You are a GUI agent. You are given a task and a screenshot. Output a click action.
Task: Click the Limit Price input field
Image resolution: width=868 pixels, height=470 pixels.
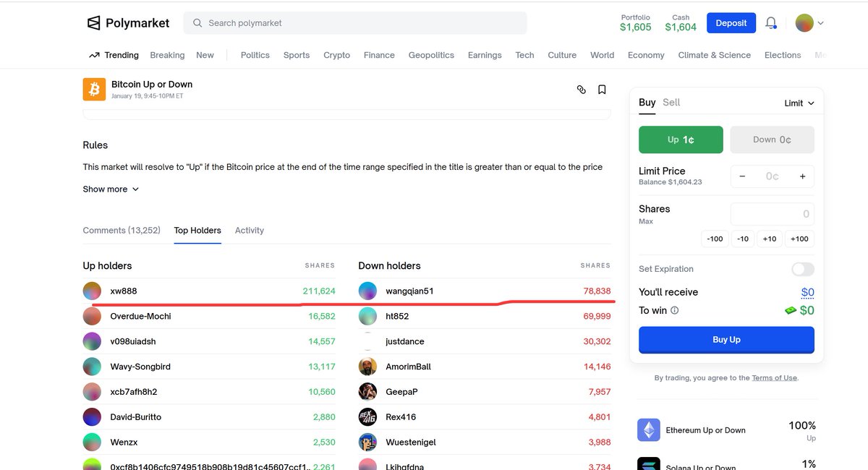tap(773, 176)
